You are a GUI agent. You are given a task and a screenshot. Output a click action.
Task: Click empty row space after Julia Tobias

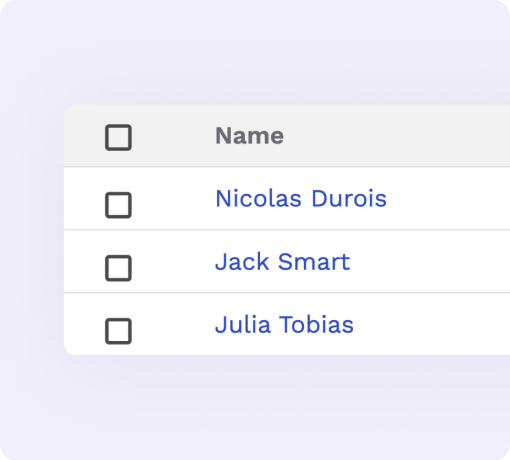point(432,325)
